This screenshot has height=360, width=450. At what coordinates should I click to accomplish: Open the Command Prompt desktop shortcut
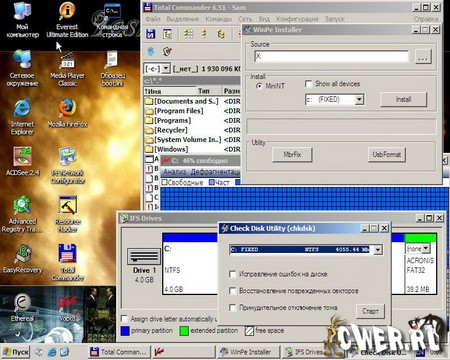coord(112,20)
